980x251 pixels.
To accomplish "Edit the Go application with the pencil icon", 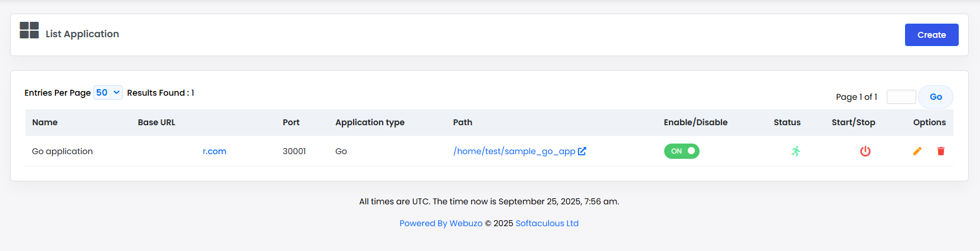I will click(917, 151).
